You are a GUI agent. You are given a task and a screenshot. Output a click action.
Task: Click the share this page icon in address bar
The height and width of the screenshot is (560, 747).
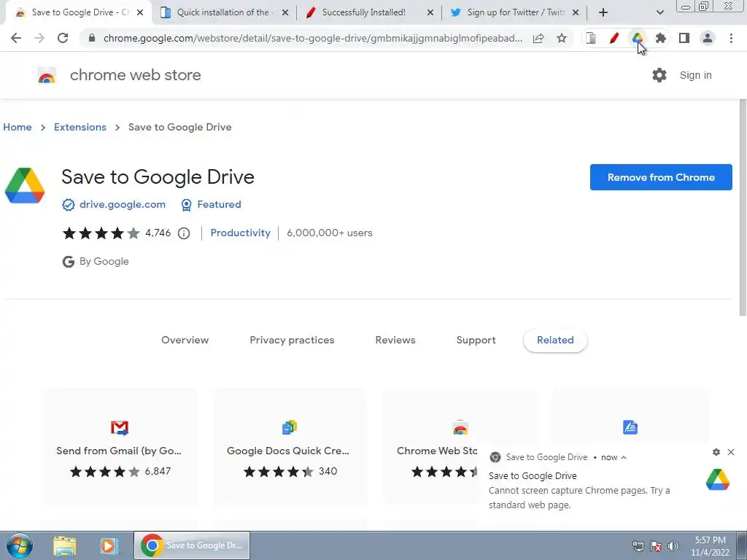[538, 38]
